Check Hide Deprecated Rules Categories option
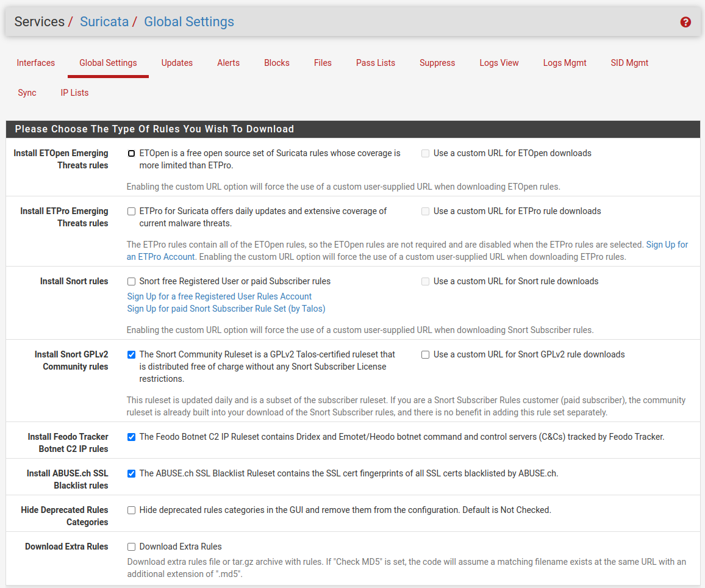This screenshot has width=705, height=588. click(131, 511)
